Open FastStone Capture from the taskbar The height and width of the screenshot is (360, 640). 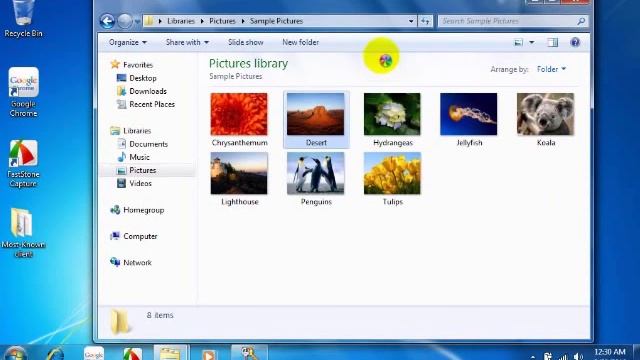[x=132, y=353]
